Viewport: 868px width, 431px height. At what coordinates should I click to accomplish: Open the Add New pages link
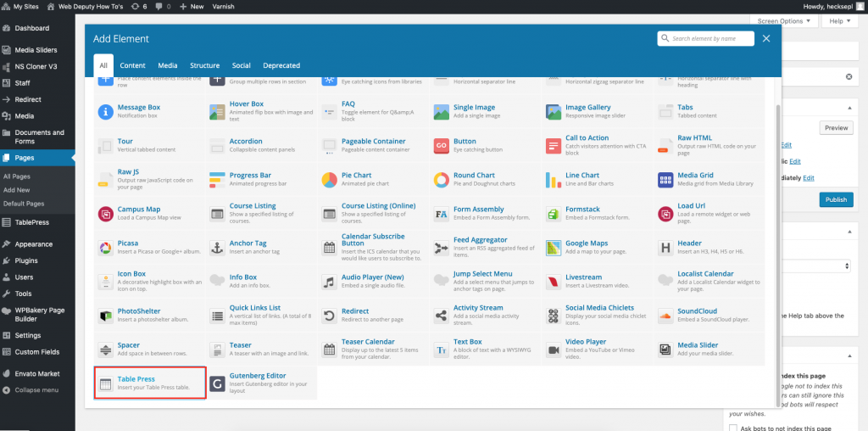tap(17, 189)
